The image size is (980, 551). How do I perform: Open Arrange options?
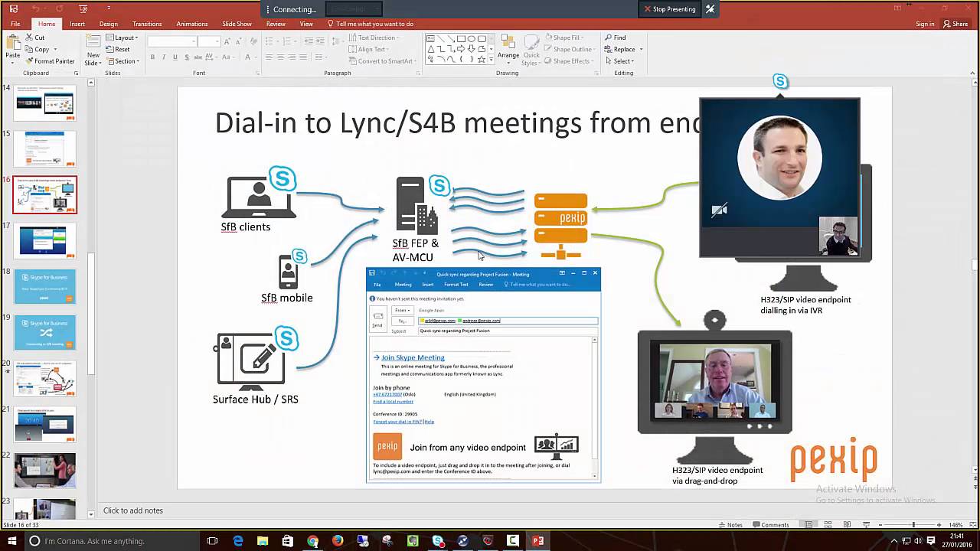click(x=508, y=47)
